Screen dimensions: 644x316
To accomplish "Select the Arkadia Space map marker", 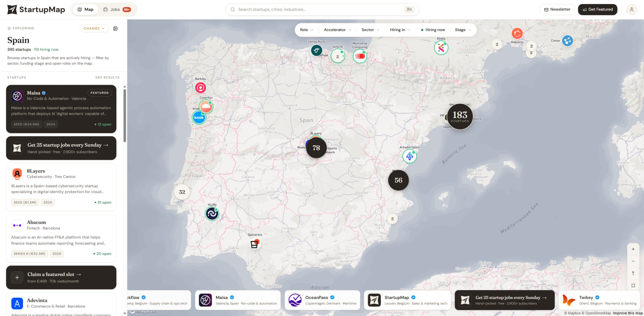I will (410, 156).
